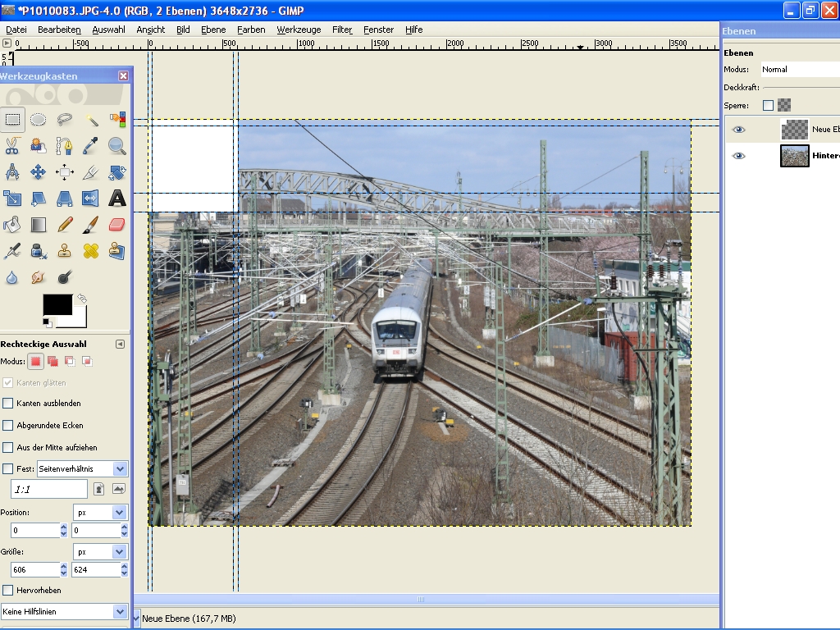Select the Paths tool
Screen dimensions: 840x630
click(64, 146)
